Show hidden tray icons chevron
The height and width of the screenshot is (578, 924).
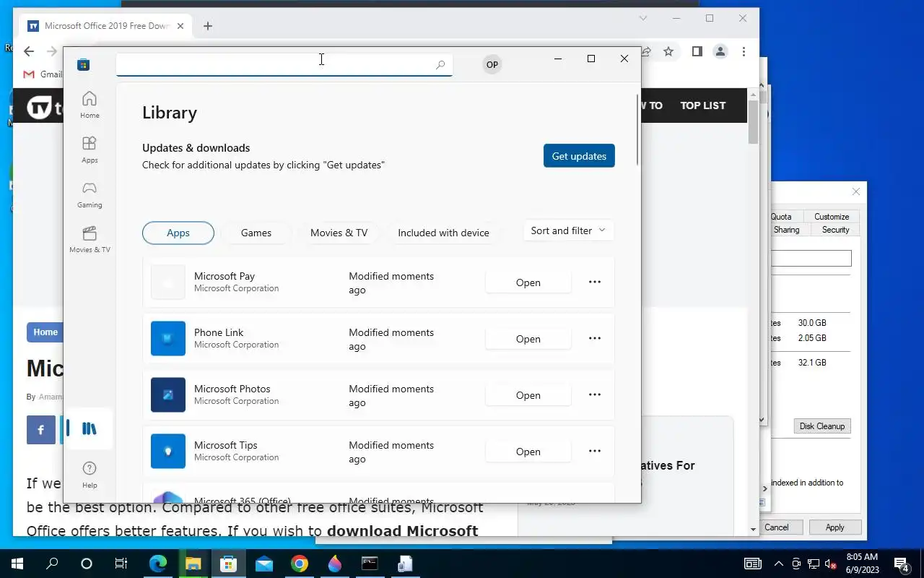pos(778,564)
